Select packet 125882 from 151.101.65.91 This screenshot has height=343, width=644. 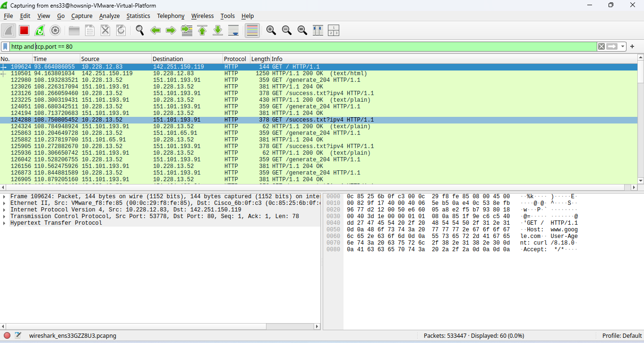pos(319,140)
